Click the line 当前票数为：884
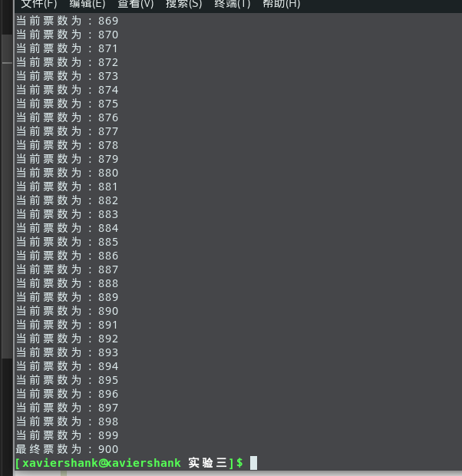Image resolution: width=462 pixels, height=476 pixels. point(67,228)
